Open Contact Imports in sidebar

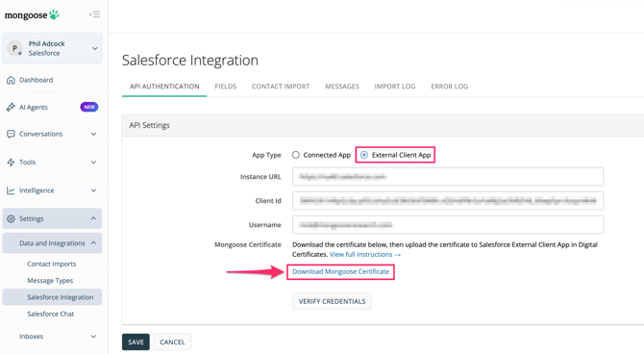[52, 264]
